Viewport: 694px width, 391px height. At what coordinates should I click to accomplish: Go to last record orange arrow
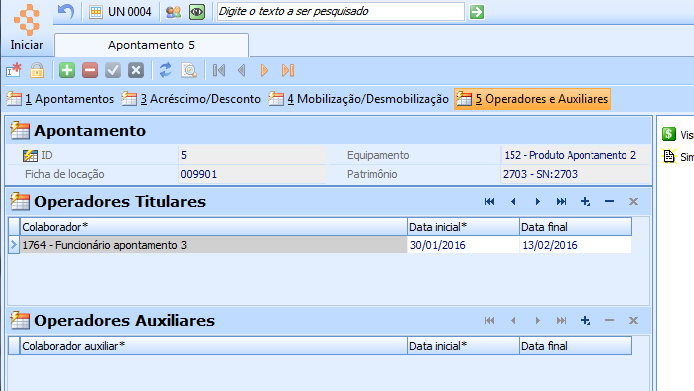(x=288, y=70)
